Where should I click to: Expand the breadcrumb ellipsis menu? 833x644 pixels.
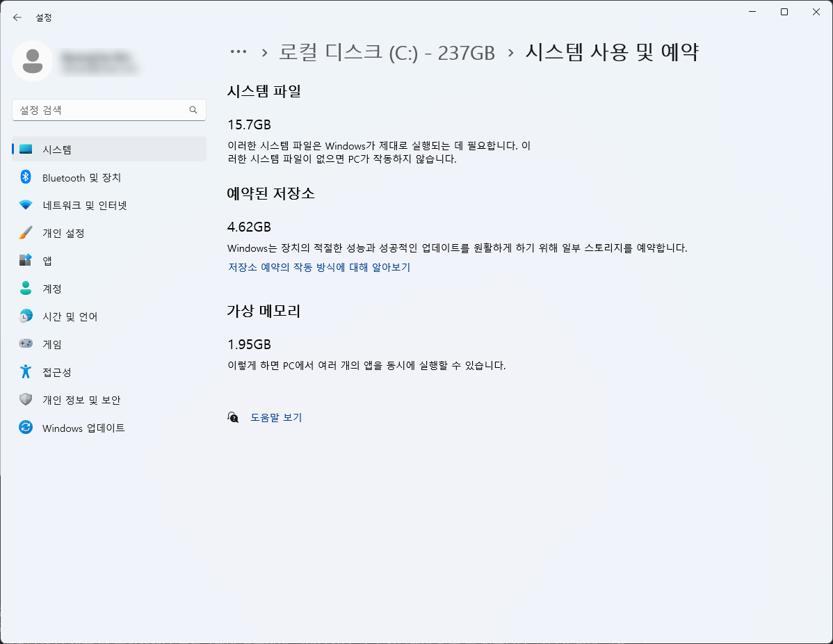(238, 51)
